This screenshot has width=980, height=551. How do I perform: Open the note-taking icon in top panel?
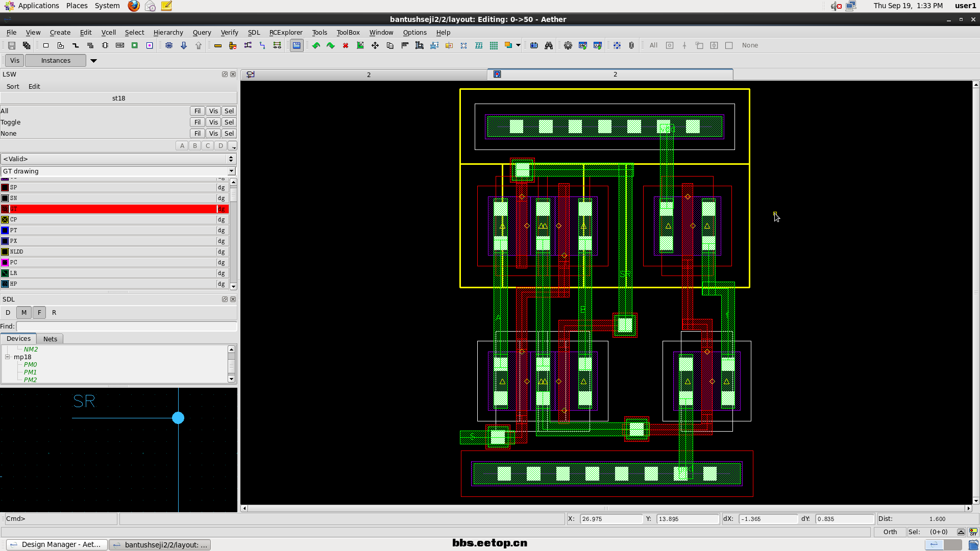tap(166, 6)
